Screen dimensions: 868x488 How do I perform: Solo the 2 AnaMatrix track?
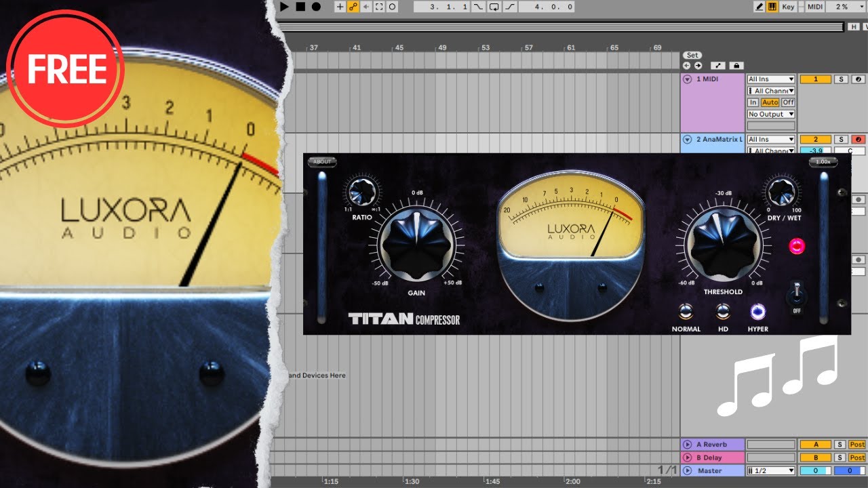click(x=841, y=139)
